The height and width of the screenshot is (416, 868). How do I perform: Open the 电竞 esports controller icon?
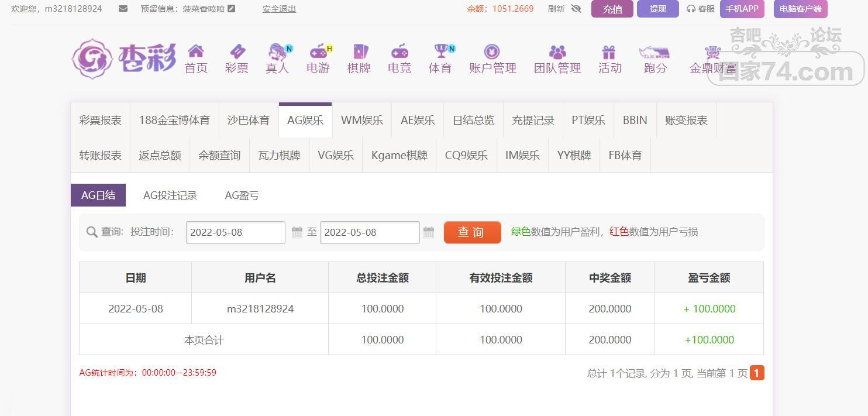399,51
